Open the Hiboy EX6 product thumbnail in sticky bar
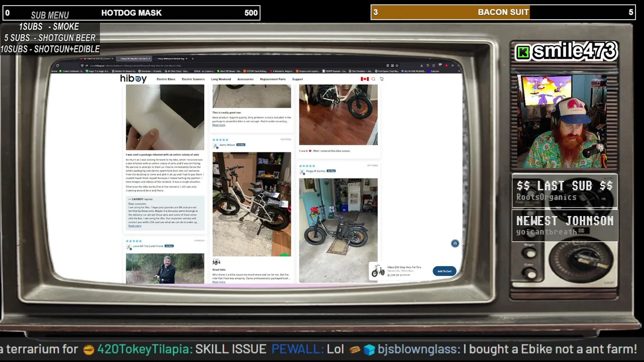The image size is (644, 362). 378,271
